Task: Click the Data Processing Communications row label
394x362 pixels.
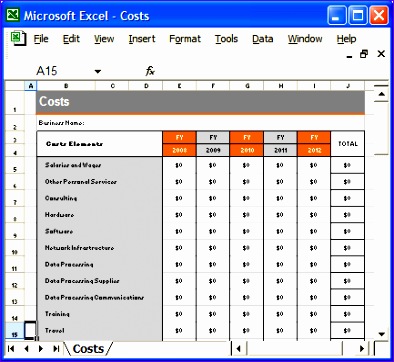Action: 94,297
